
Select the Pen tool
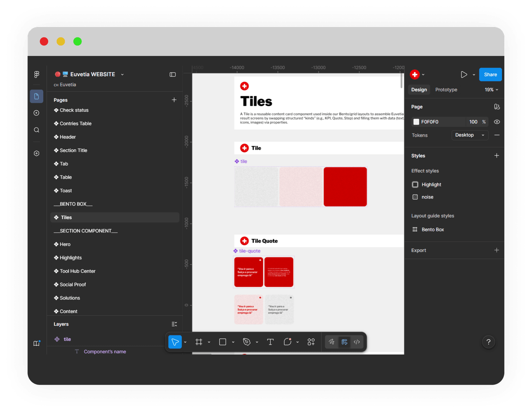(247, 342)
